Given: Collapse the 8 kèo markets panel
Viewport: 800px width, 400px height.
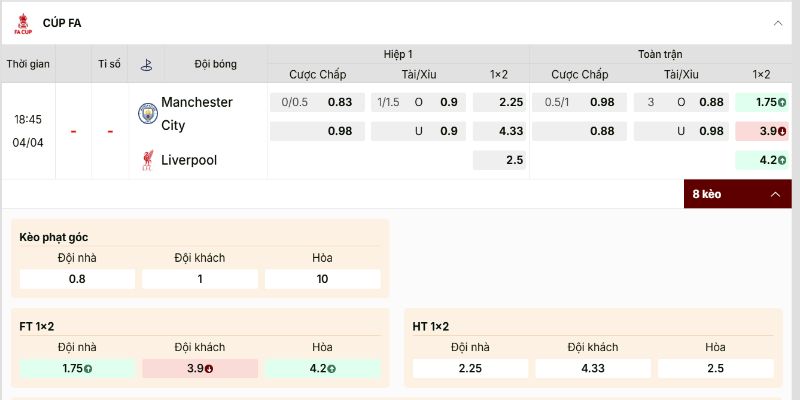Looking at the screenshot, I should [x=774, y=194].
